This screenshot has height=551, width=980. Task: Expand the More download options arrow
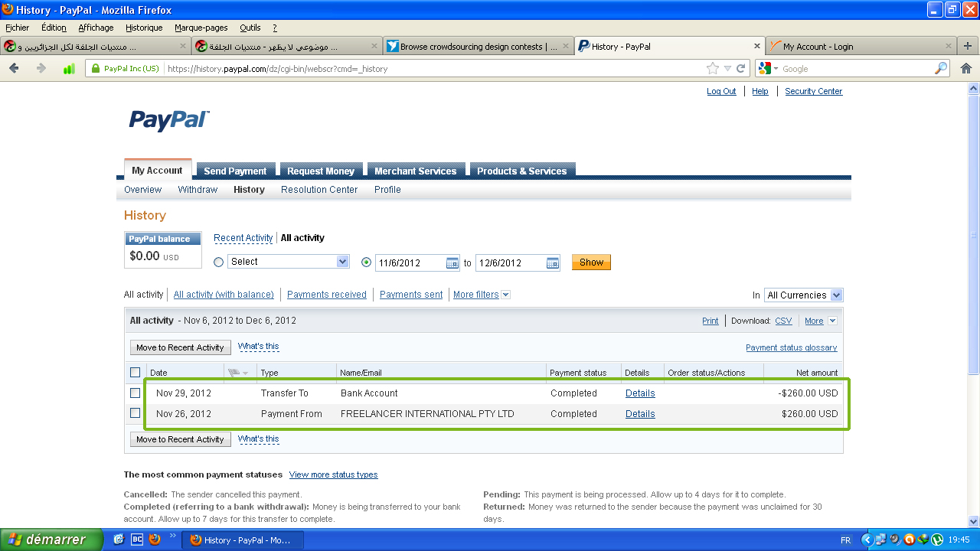pos(833,321)
